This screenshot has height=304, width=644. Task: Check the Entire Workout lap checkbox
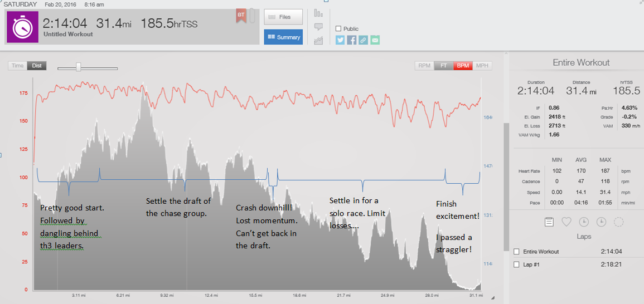point(516,252)
